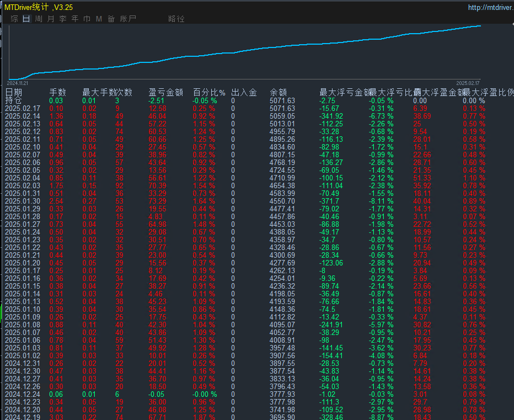Viewport: 514px width, 420px height.
Task: Toggle the highlighted 日 daily view
Action: pos(26,18)
